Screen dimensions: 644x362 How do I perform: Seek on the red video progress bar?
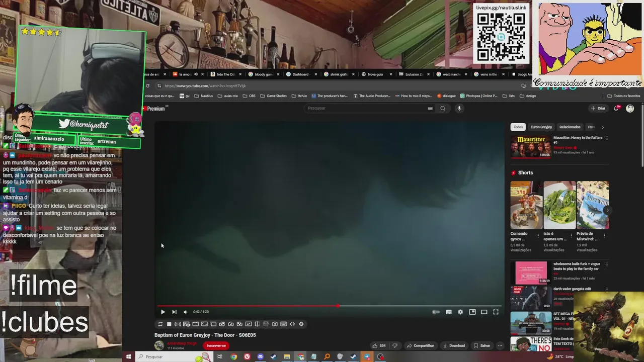coord(329,306)
